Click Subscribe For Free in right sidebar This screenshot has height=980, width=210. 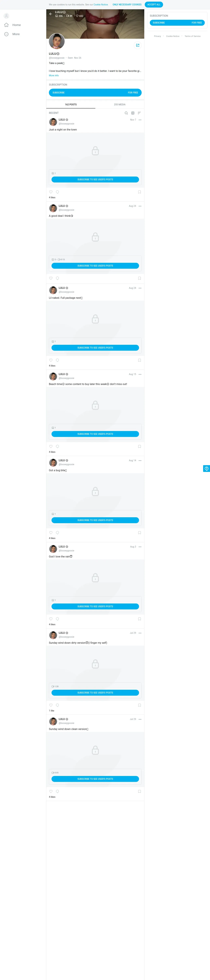[177, 23]
